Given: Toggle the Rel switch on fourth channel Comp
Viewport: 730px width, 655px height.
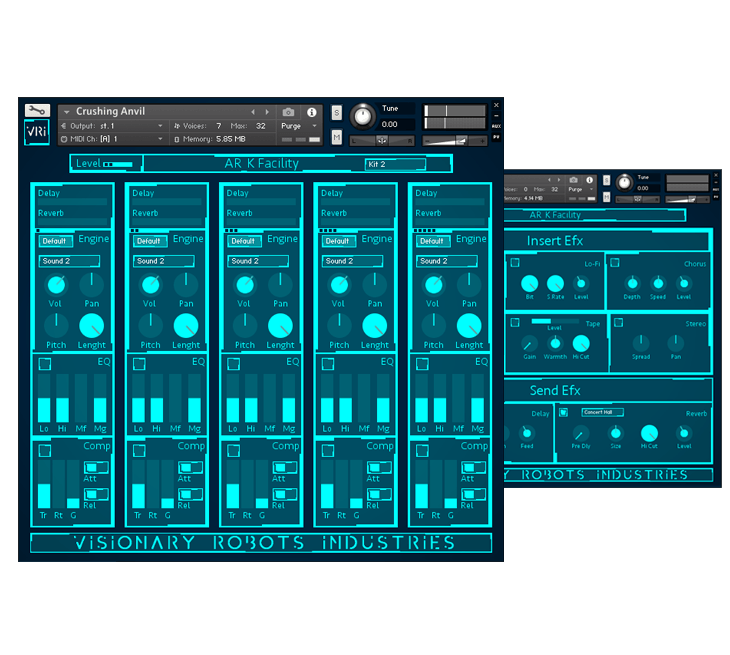Looking at the screenshot, I should [x=379, y=494].
